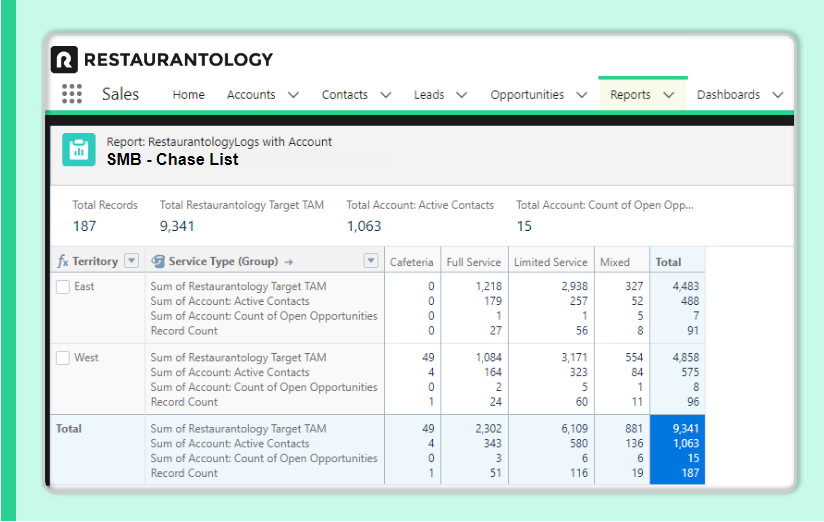This screenshot has width=824, height=522.
Task: Open the Dashboards tab
Action: click(728, 95)
